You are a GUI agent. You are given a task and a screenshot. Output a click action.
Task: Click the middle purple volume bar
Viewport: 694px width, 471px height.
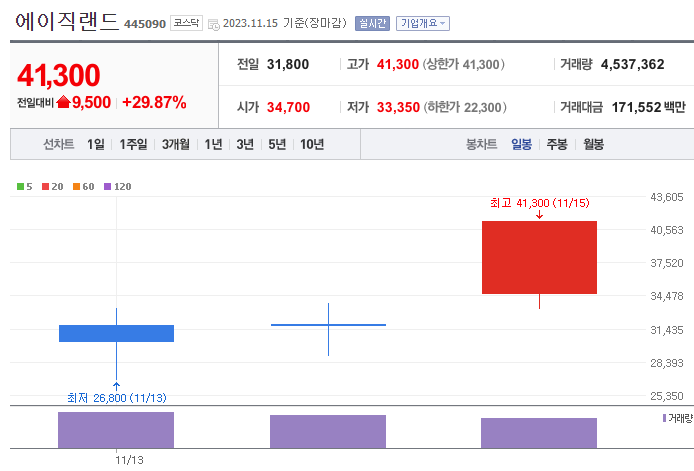coord(328,432)
